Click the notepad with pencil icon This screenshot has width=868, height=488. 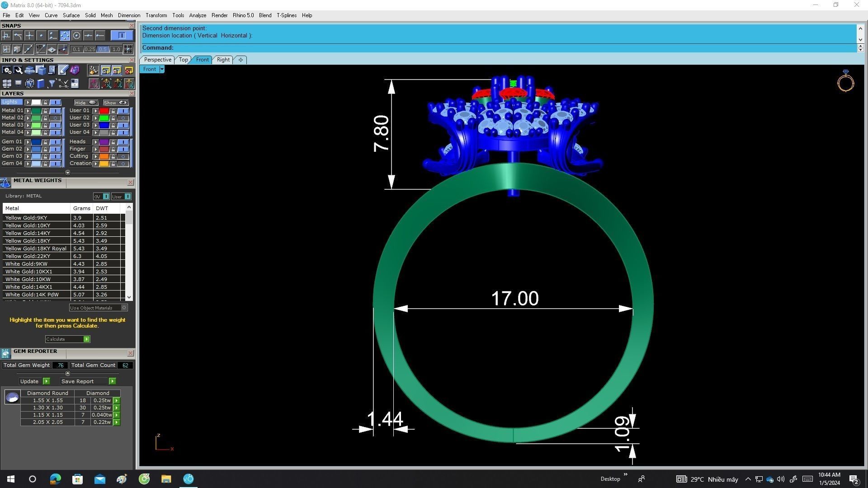click(63, 70)
